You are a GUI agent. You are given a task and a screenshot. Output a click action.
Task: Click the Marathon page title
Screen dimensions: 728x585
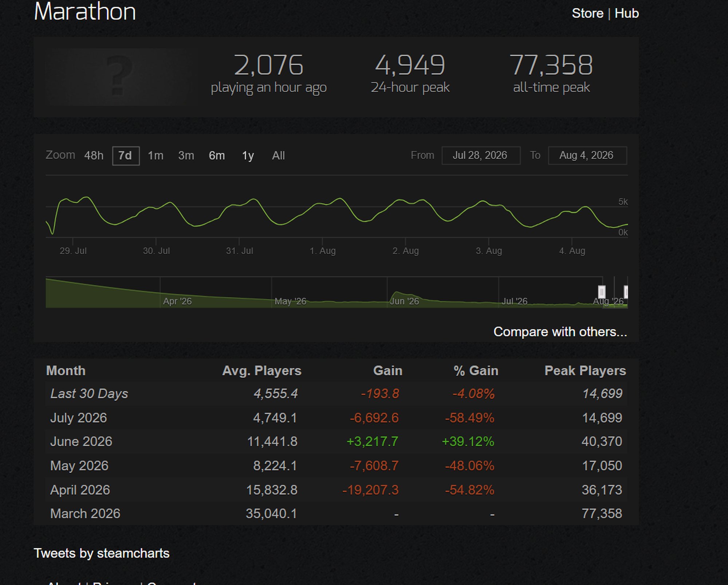coord(85,11)
